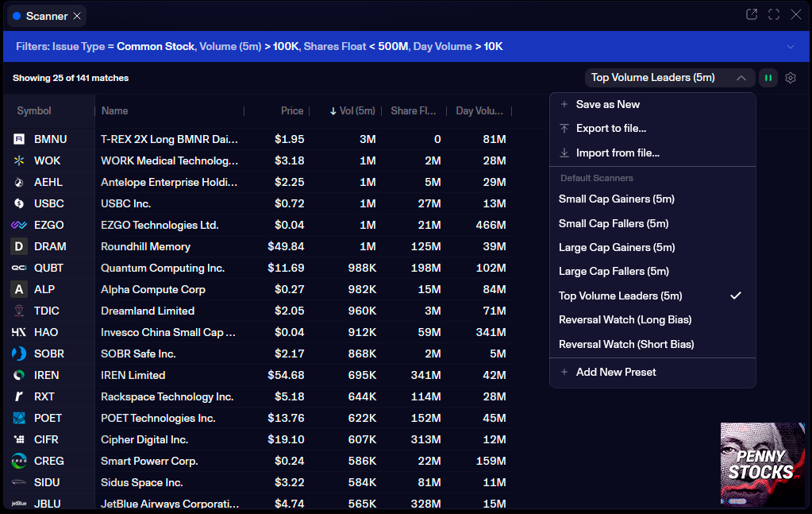Screen dimensions: 812x514
Task: Click the $13.76 price for POET
Action: (286, 418)
